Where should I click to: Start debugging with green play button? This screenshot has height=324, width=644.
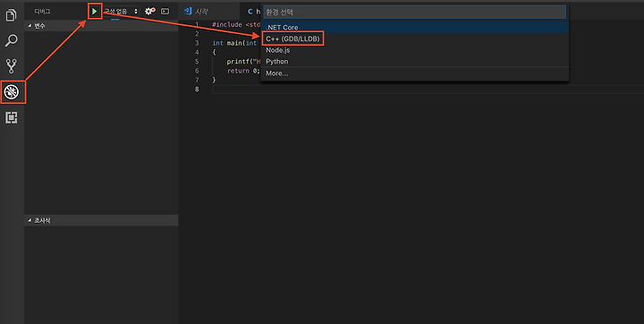click(x=95, y=12)
